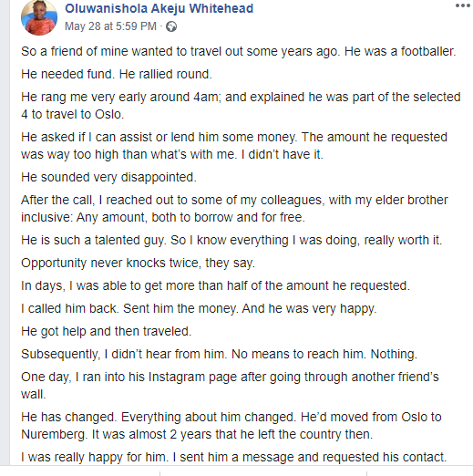This screenshot has width=473, height=476.
Task: Click 'Opportunity never knocks twice, they say.'
Action: 138,263
